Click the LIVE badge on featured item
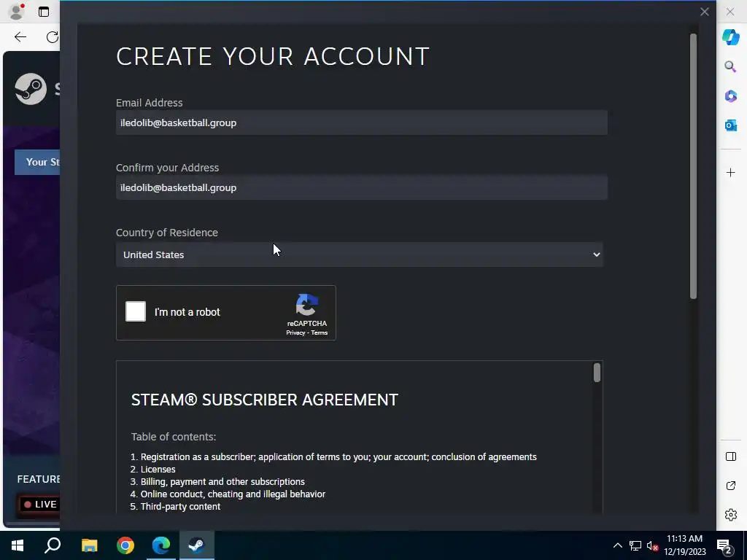This screenshot has height=560, width=747. point(40,505)
